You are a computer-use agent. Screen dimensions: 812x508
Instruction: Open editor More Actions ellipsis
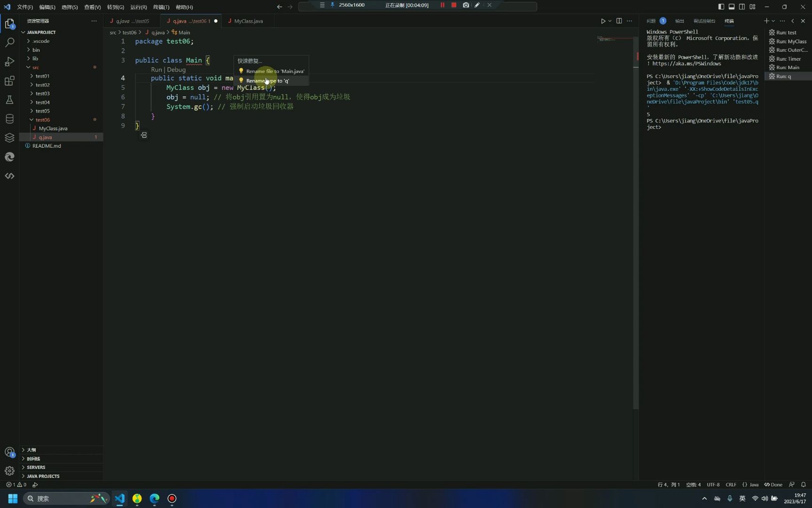click(x=629, y=21)
